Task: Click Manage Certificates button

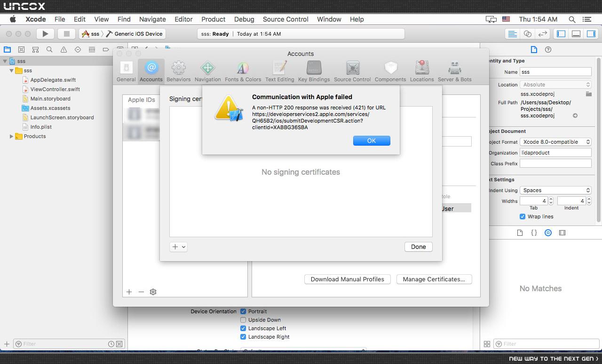Action: point(434,279)
